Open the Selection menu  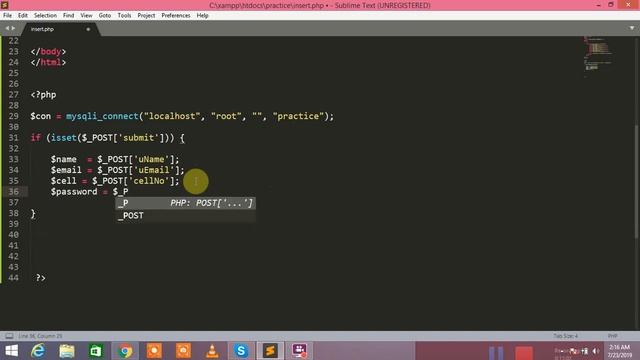point(45,16)
